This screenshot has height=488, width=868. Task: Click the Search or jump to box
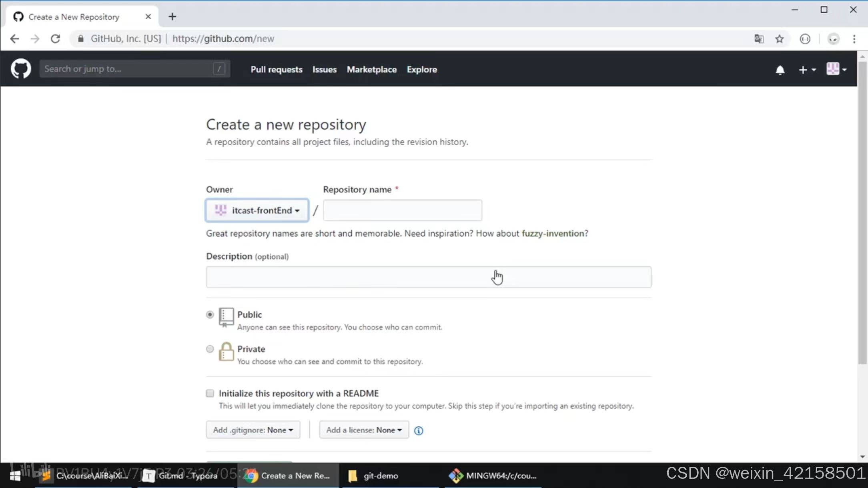pos(134,69)
